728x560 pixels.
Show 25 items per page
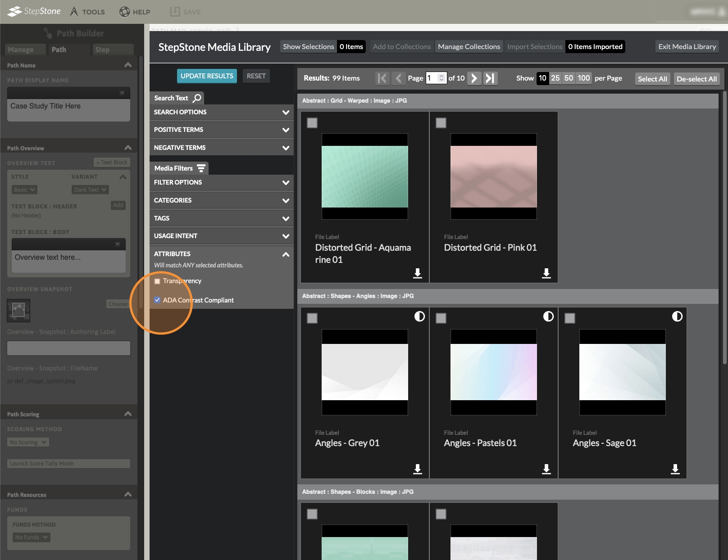click(555, 78)
